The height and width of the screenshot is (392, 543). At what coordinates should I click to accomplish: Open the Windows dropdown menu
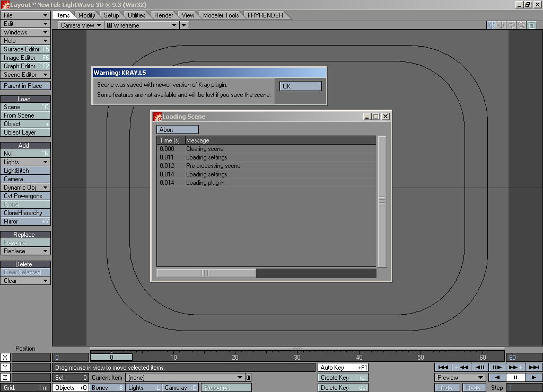pos(25,32)
